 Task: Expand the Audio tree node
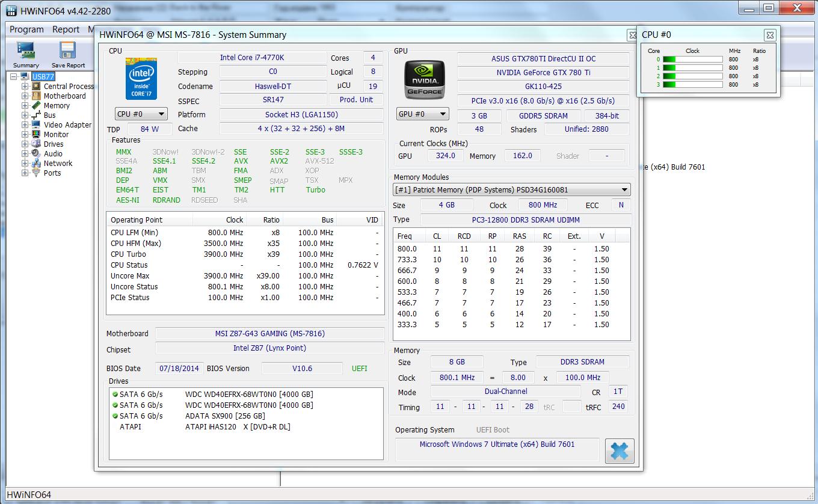(25, 153)
